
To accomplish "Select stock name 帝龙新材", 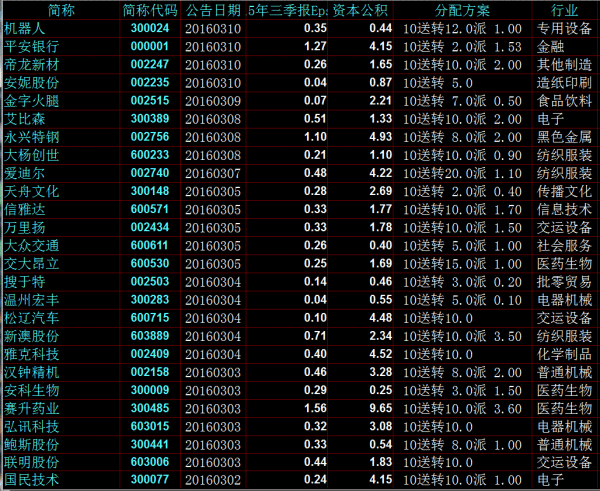I will [31, 65].
